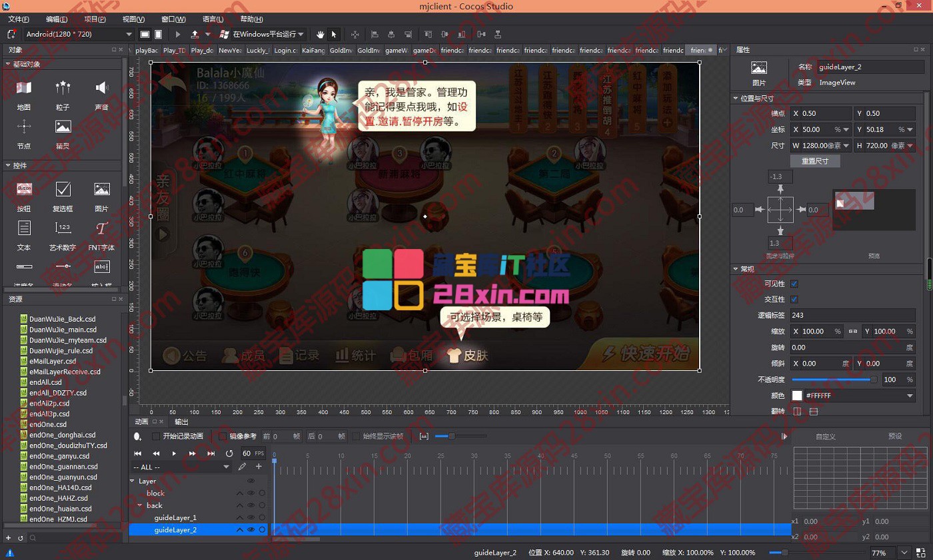Viewport: 933px width, 560px height.
Task: Collapse the back node in timeline tree
Action: coord(140,505)
